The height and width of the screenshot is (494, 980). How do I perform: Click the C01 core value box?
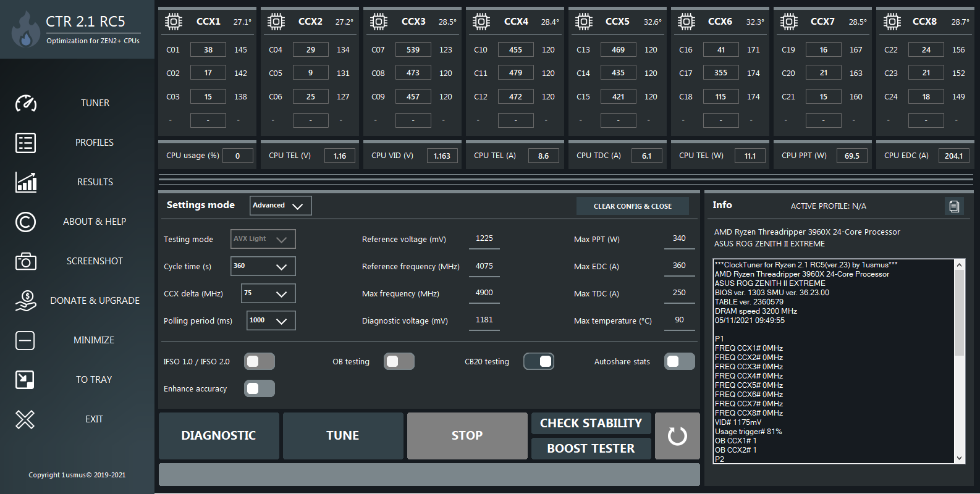coord(208,49)
